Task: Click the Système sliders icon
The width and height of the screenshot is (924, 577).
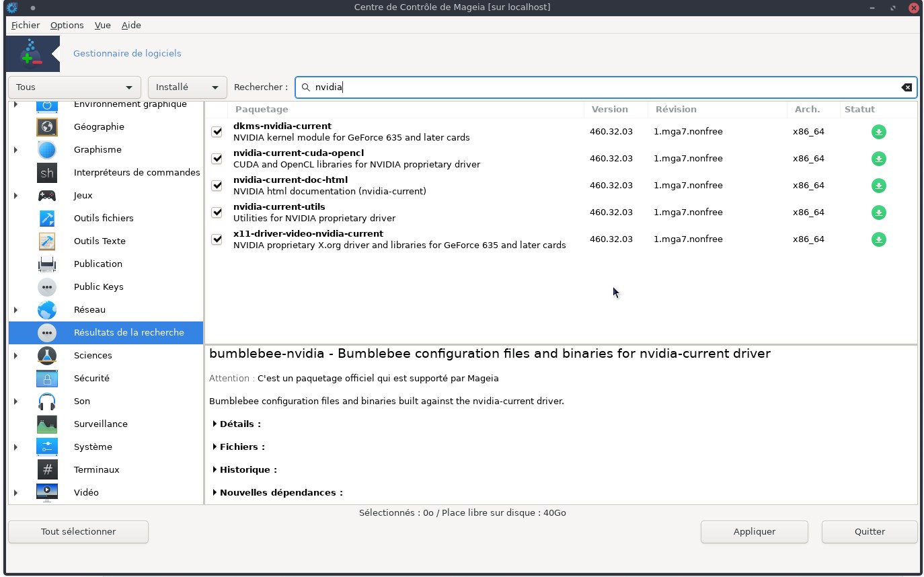Action: (47, 447)
